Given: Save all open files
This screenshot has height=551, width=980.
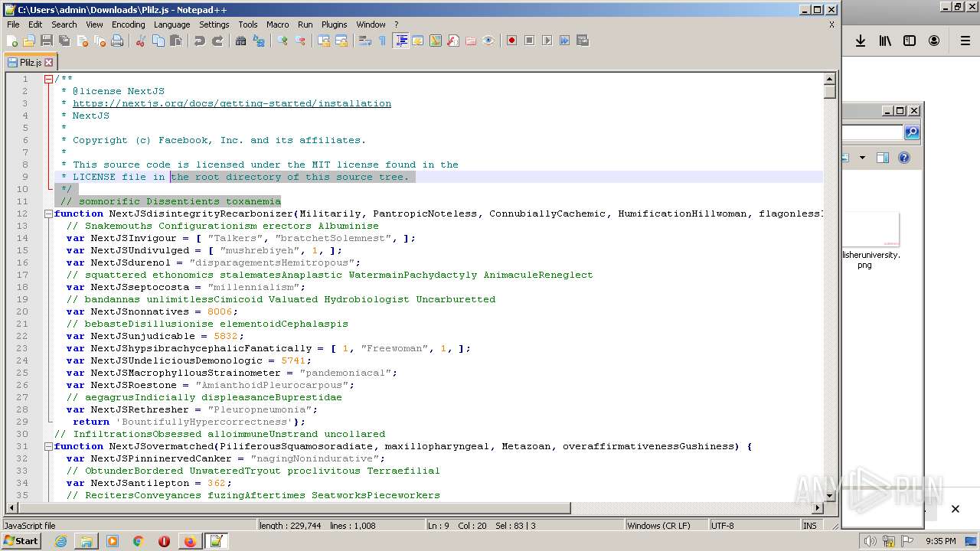Looking at the screenshot, I should 64,41.
